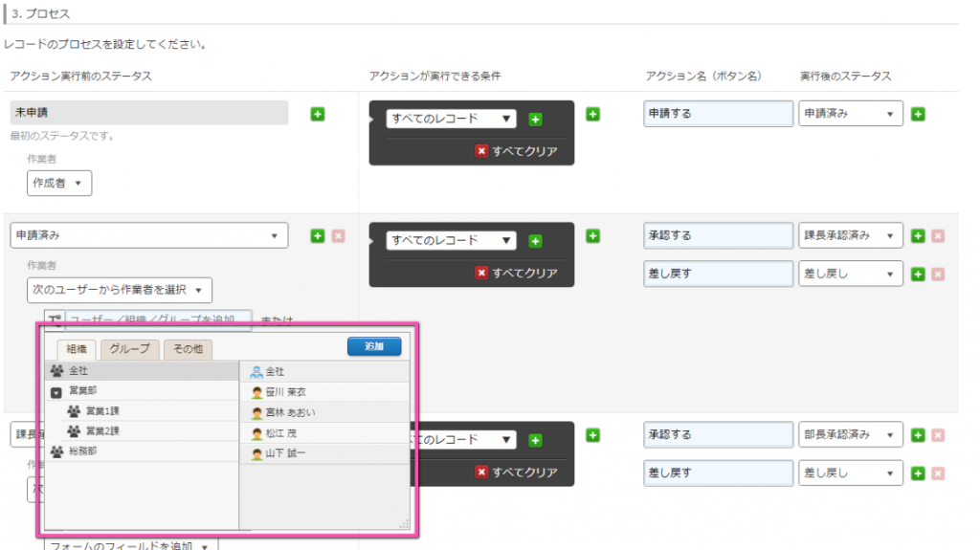
Task: Open 申請済み after-status dropdown
Action: click(x=851, y=114)
